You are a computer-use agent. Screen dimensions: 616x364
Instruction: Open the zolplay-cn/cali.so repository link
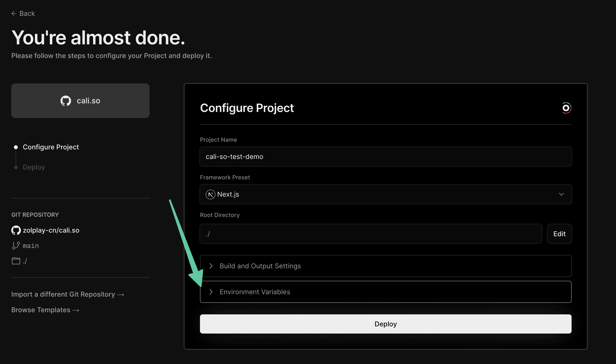coord(51,230)
